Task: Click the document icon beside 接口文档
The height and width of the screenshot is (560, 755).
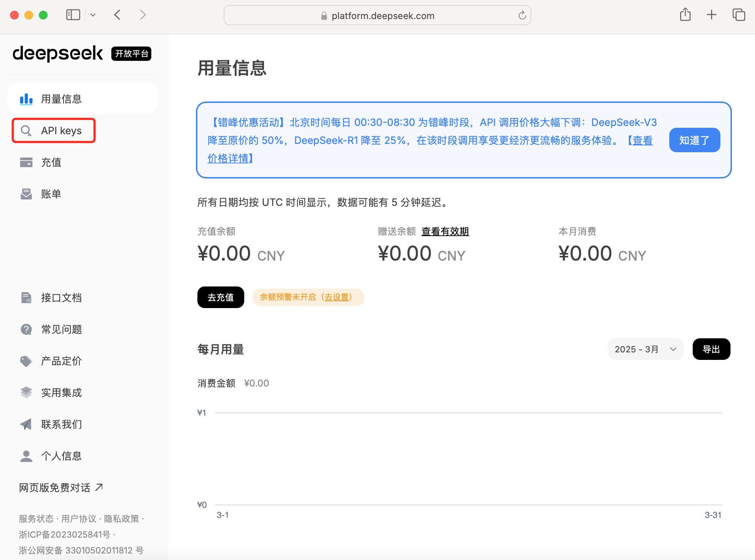Action: [x=26, y=298]
